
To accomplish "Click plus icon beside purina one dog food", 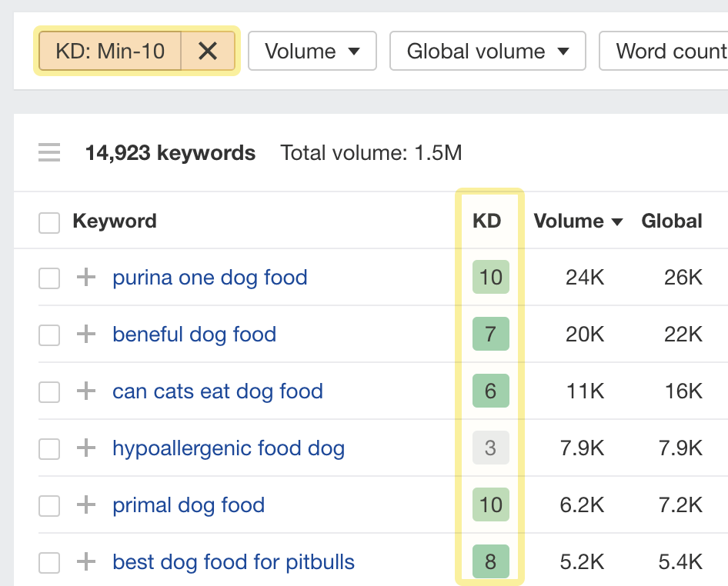I will tap(86, 278).
